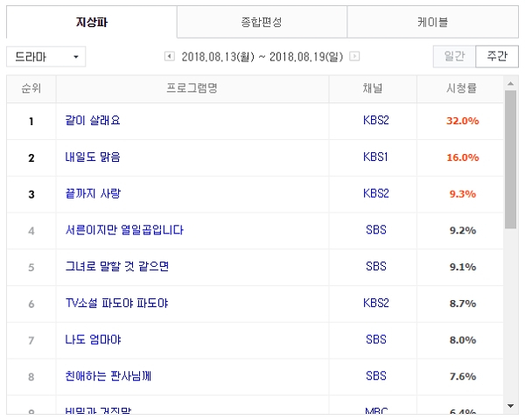Open program link 내일도 맑음
This screenshot has height=420, width=525.
coord(92,157)
